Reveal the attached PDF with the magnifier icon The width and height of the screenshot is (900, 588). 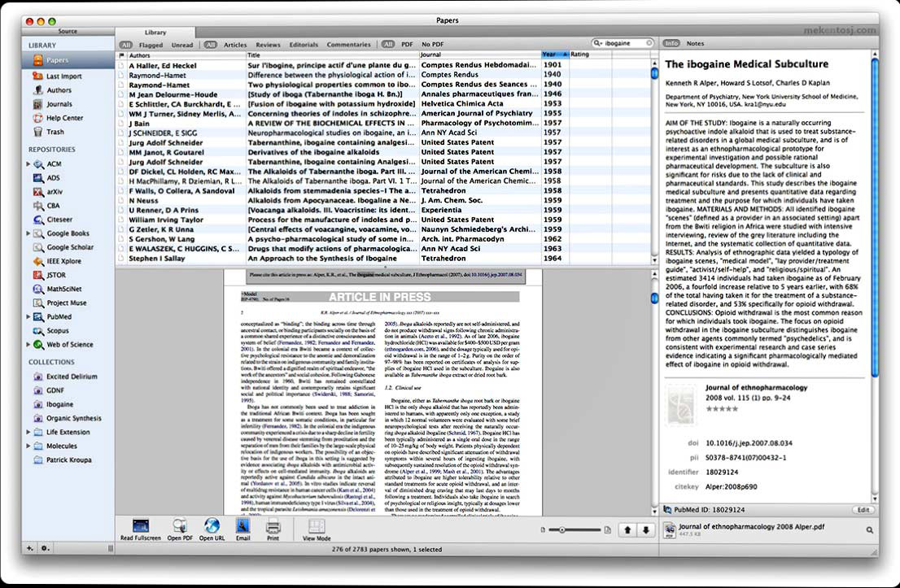click(869, 530)
